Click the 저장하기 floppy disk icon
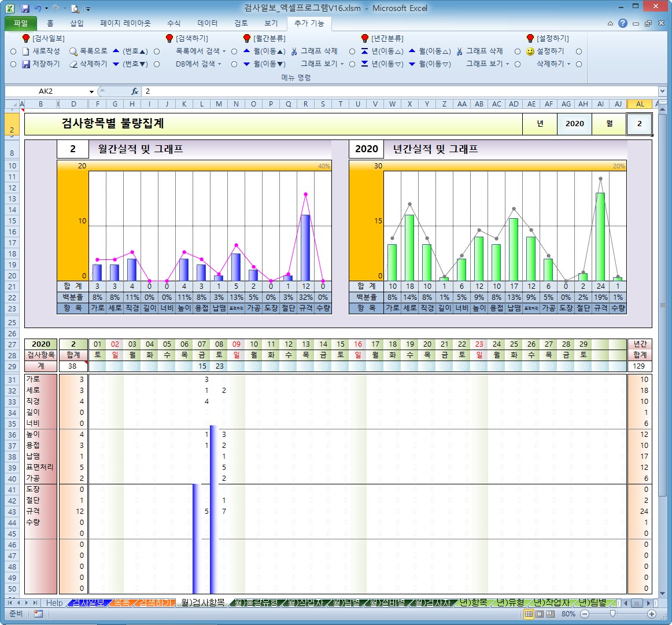The width and height of the screenshot is (672, 625). click(26, 64)
